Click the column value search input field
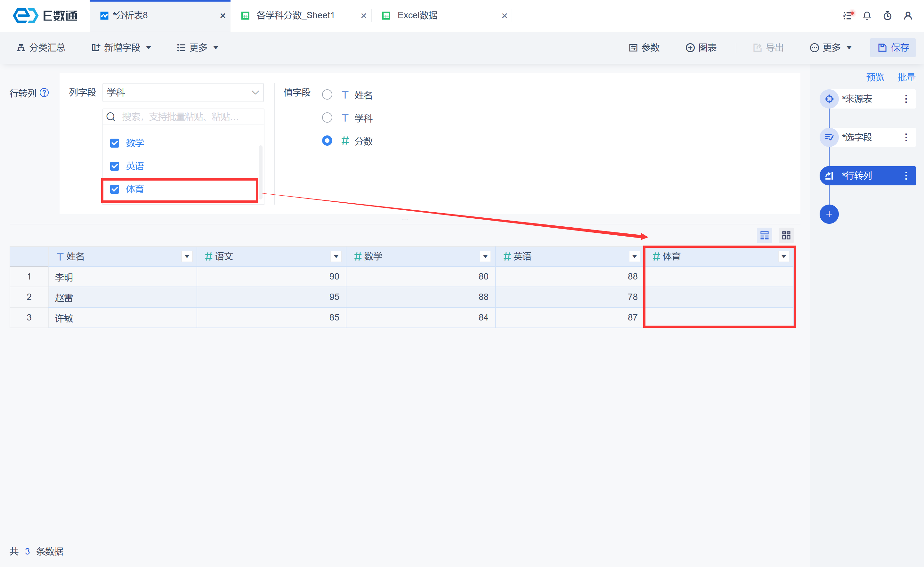This screenshot has height=567, width=924. 184,117
